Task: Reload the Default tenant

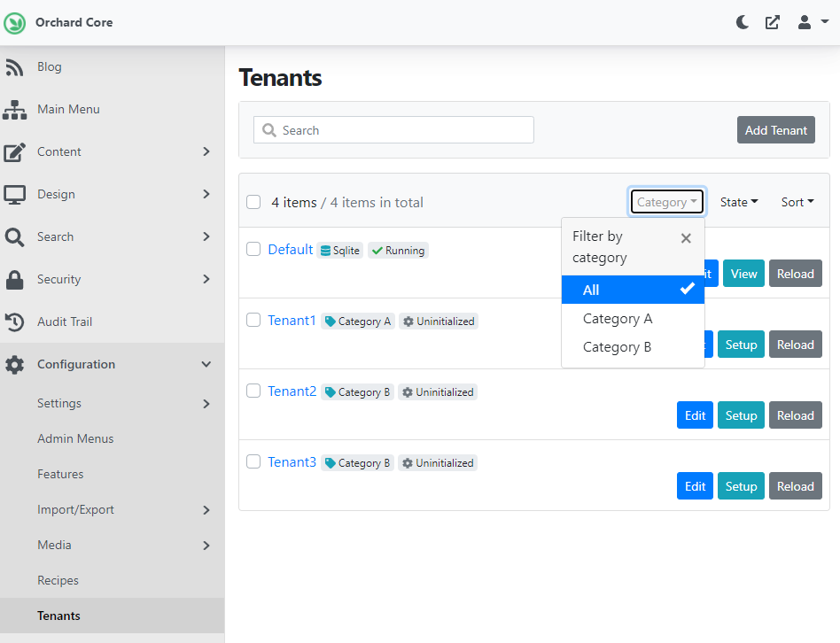Action: coord(796,274)
